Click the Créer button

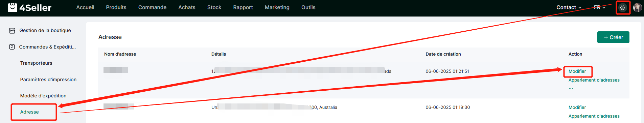(x=613, y=37)
